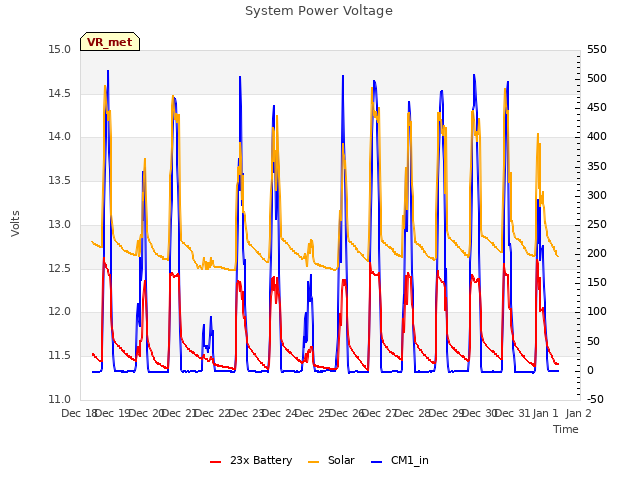Screen dimensions: 640x480
Task: Click the 11.0 left axis tick label
Action: (x=60, y=399)
